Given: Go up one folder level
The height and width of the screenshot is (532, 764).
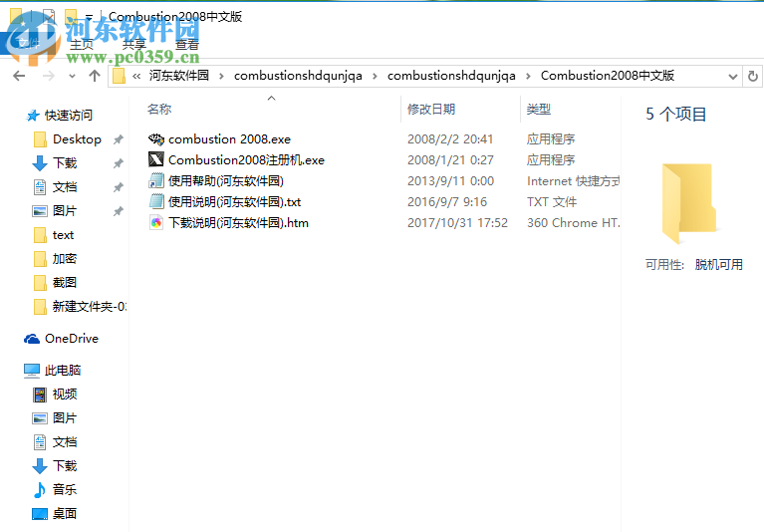Looking at the screenshot, I should click(x=95, y=76).
